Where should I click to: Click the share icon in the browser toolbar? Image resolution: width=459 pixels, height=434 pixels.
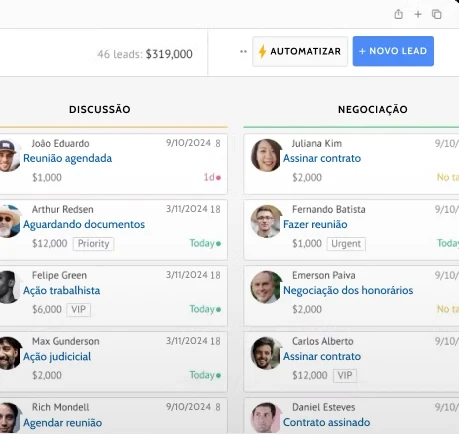399,14
